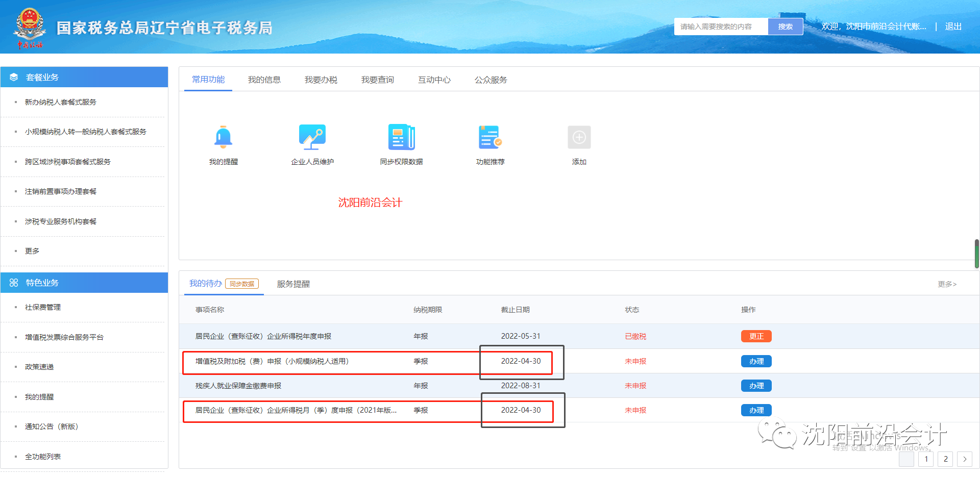Click the 添加 plus icon
980x478 pixels.
579,137
